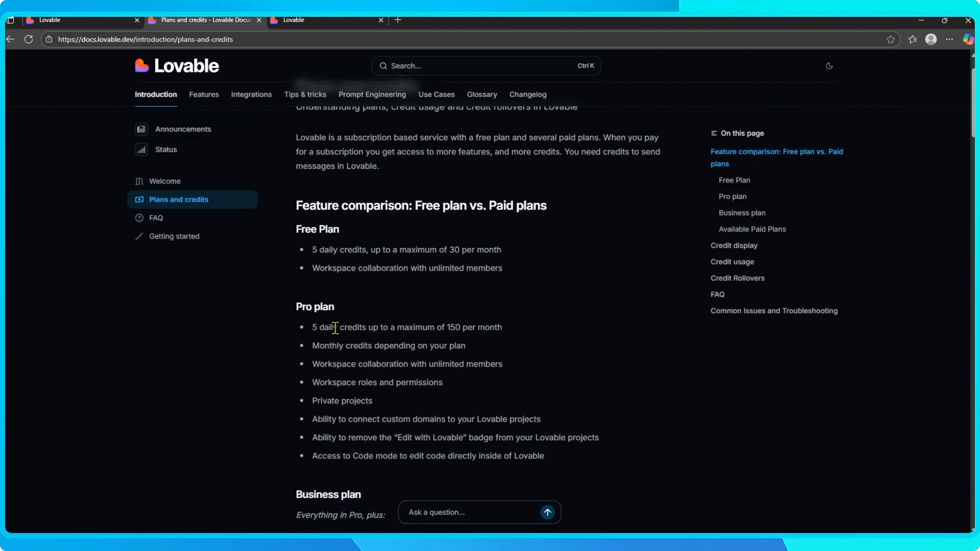
Task: Open the Changelog nav tab
Action: pyautogui.click(x=528, y=94)
